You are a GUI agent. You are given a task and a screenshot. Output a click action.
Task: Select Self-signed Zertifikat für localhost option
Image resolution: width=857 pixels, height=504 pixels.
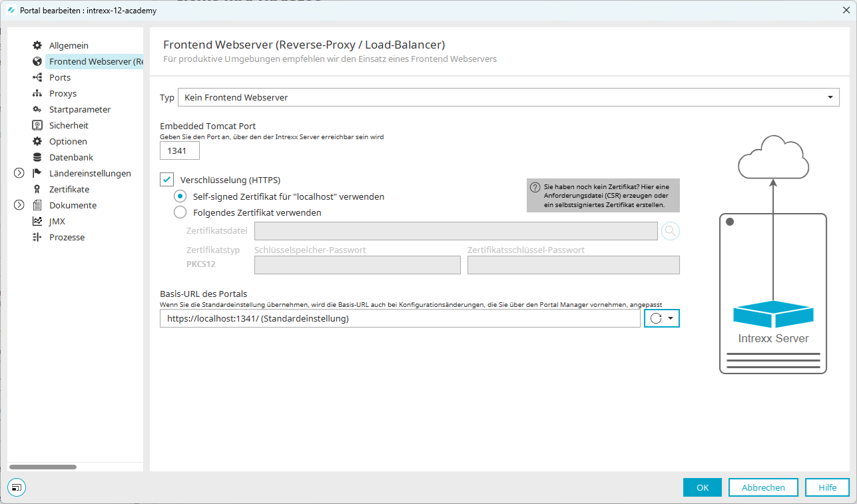tap(180, 196)
